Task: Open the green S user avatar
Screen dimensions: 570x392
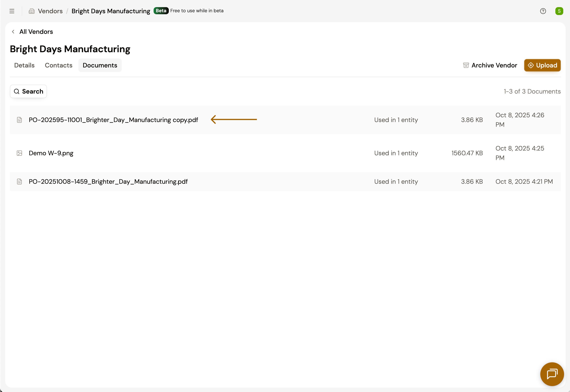Action: [559, 11]
